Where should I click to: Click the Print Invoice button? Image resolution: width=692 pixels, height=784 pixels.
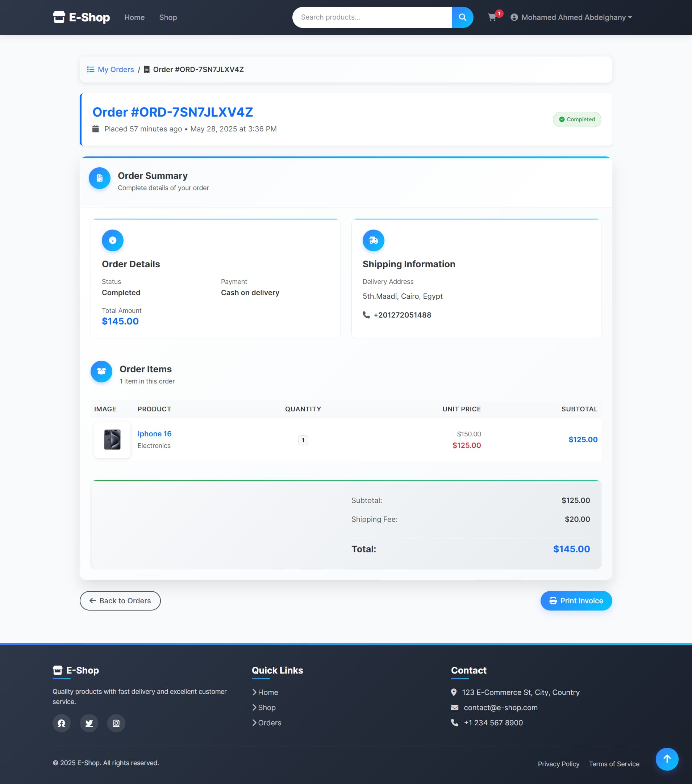[576, 601]
